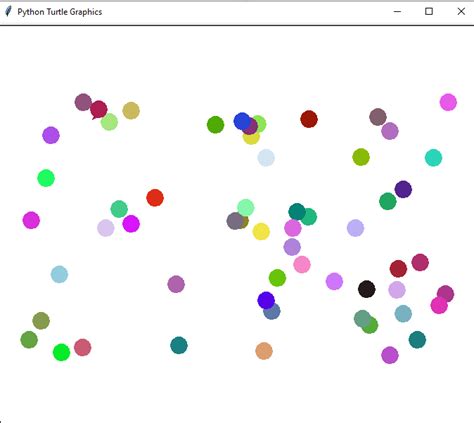Click the khaki tan dot near the top left

tap(131, 111)
